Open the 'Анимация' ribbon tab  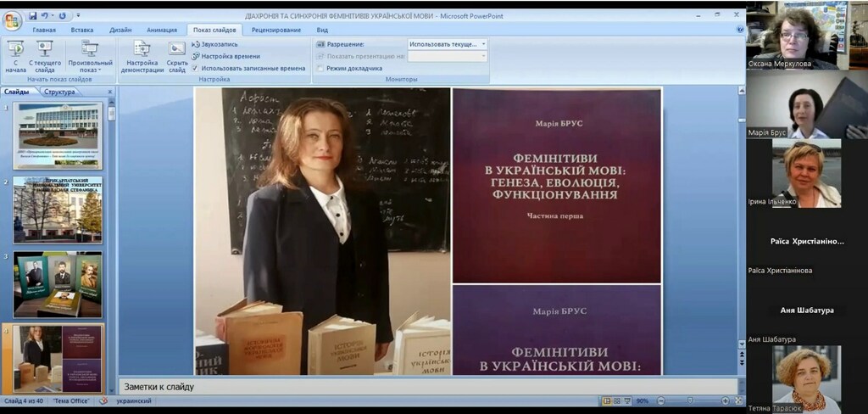click(162, 30)
